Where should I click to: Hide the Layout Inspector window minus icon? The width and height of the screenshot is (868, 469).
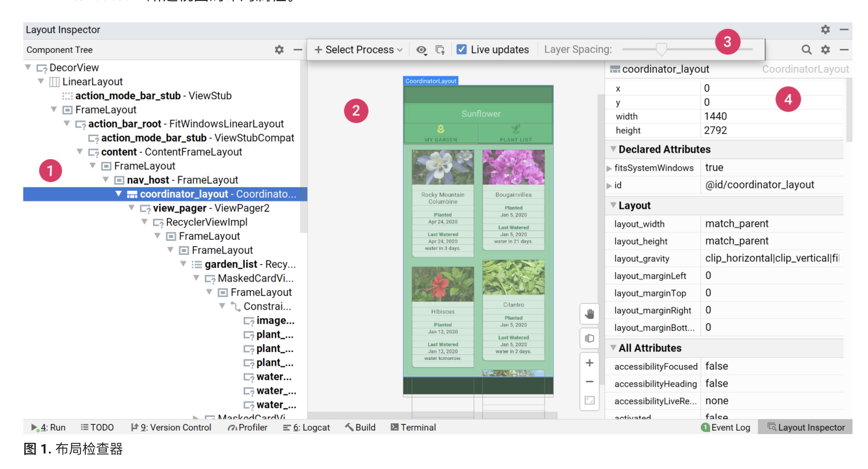pos(844,30)
